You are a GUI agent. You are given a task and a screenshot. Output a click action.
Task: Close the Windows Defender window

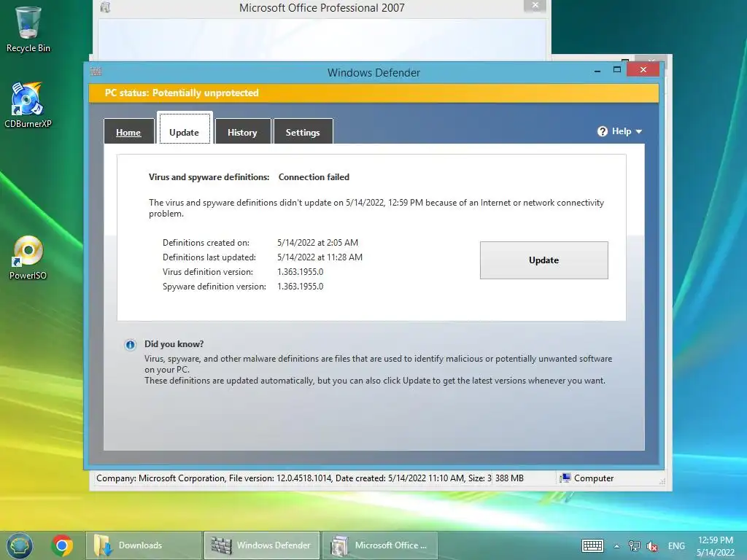[643, 69]
